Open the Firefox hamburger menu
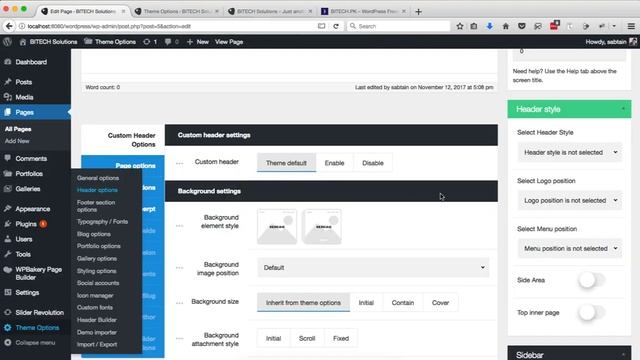640x360 pixels. 631,26
